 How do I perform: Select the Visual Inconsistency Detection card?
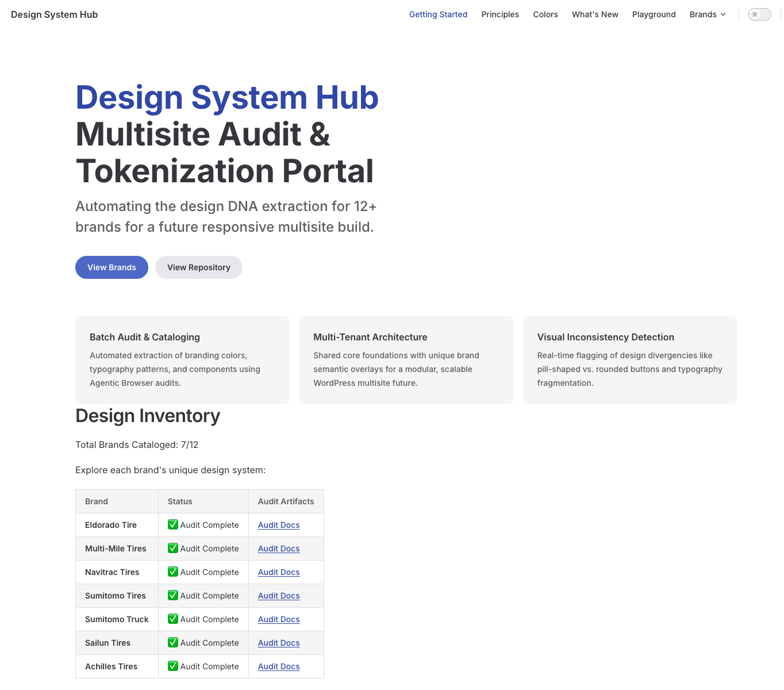[x=630, y=360]
